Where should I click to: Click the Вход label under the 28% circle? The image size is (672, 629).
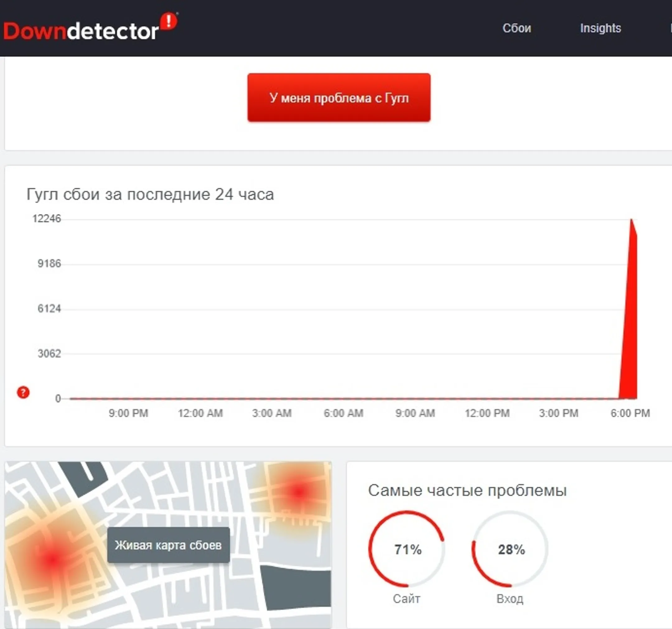(x=510, y=599)
